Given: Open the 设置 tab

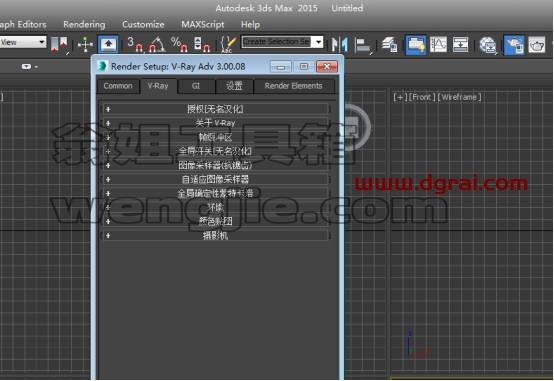Looking at the screenshot, I should point(234,86).
